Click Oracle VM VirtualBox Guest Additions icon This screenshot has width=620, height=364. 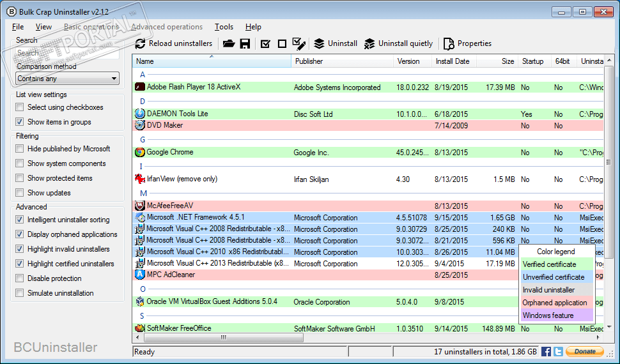139,301
